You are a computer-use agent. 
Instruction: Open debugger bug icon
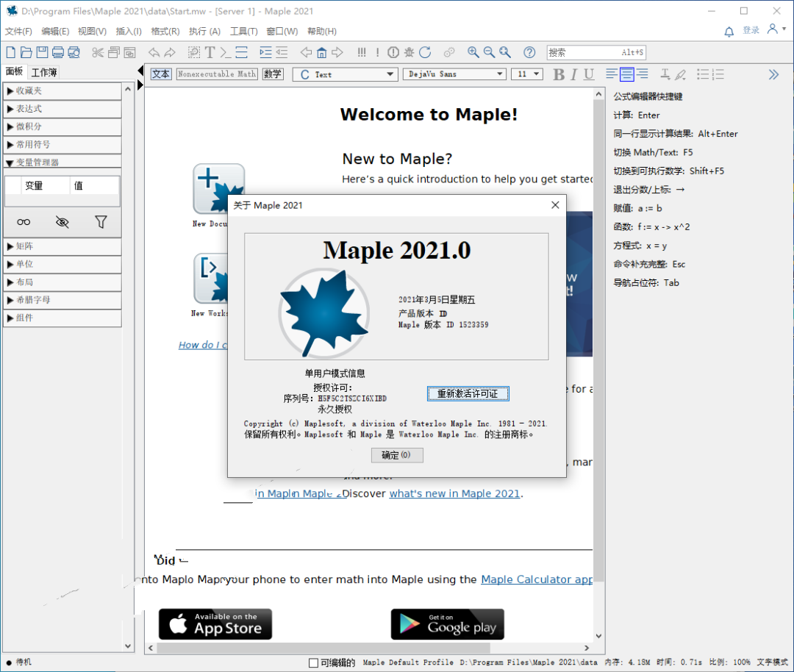(409, 52)
